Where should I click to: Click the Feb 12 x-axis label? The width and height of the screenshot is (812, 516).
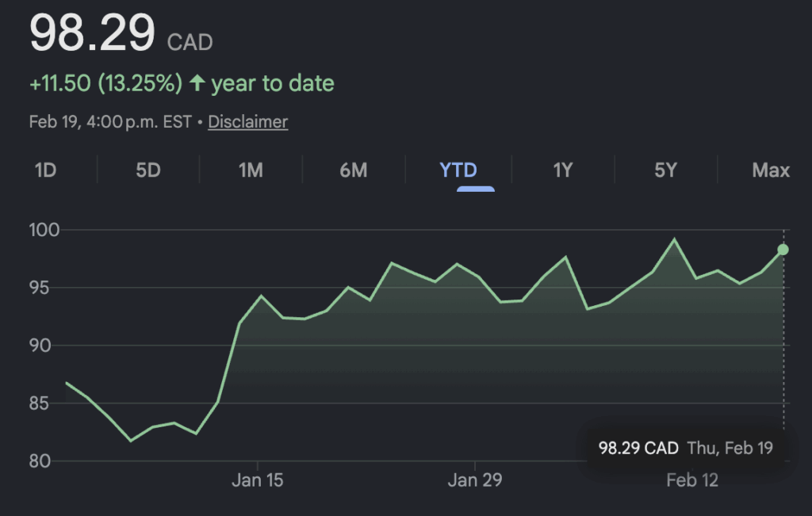[691, 480]
